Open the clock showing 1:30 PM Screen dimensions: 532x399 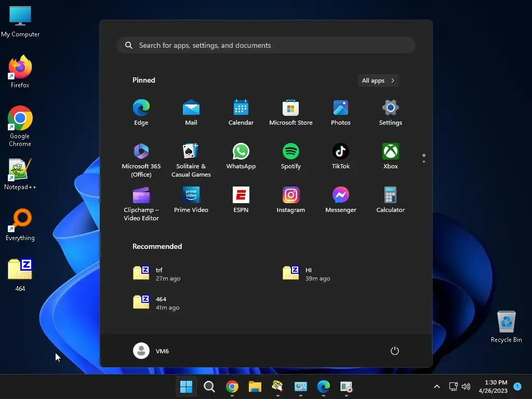493,387
